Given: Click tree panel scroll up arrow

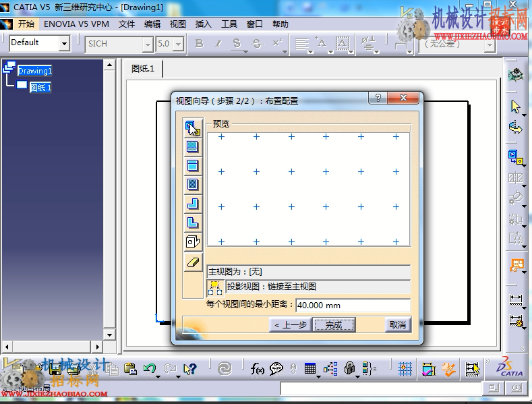Looking at the screenshot, I should tap(109, 65).
